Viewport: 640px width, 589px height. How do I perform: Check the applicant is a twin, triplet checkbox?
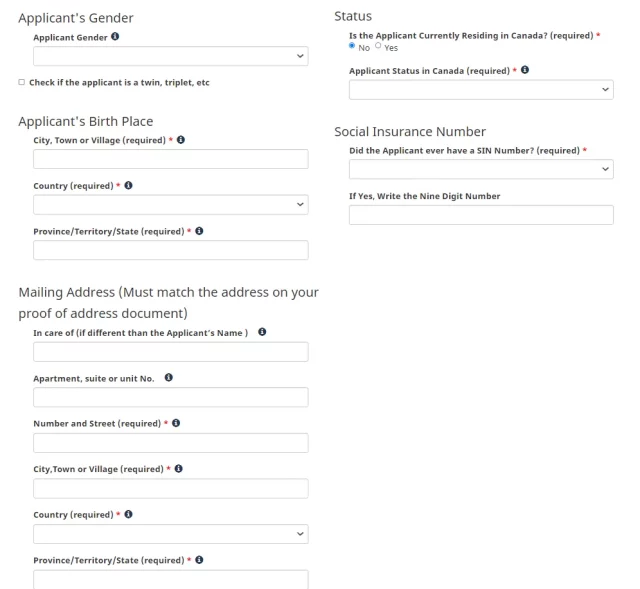point(22,82)
